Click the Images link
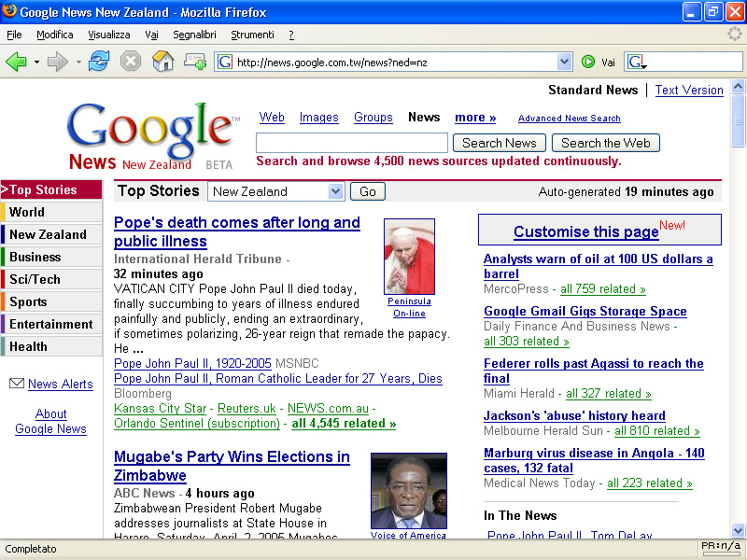 318,118
